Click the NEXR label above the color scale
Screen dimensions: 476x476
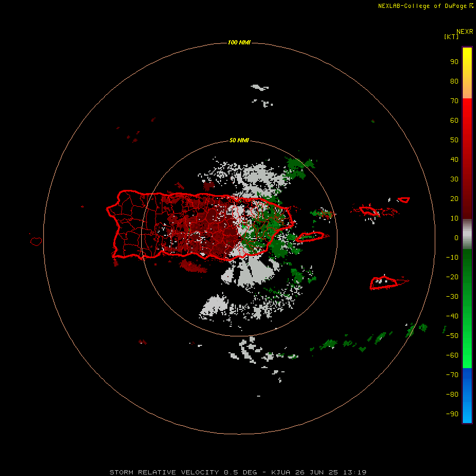464,32
